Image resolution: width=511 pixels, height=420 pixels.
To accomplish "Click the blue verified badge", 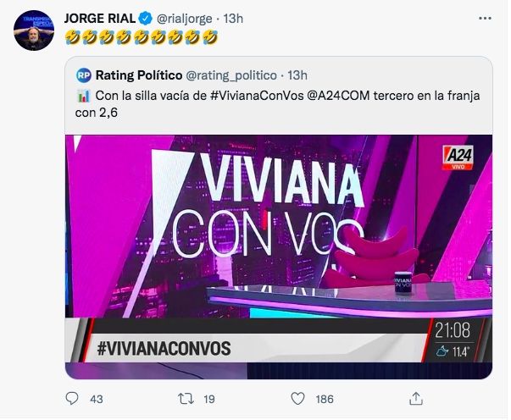I will tap(144, 19).
